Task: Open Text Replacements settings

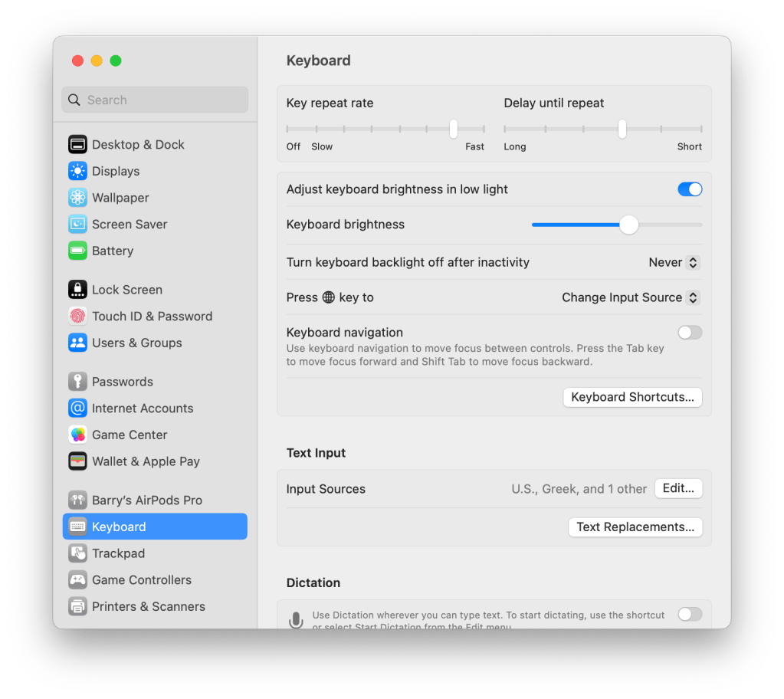Action: click(635, 527)
